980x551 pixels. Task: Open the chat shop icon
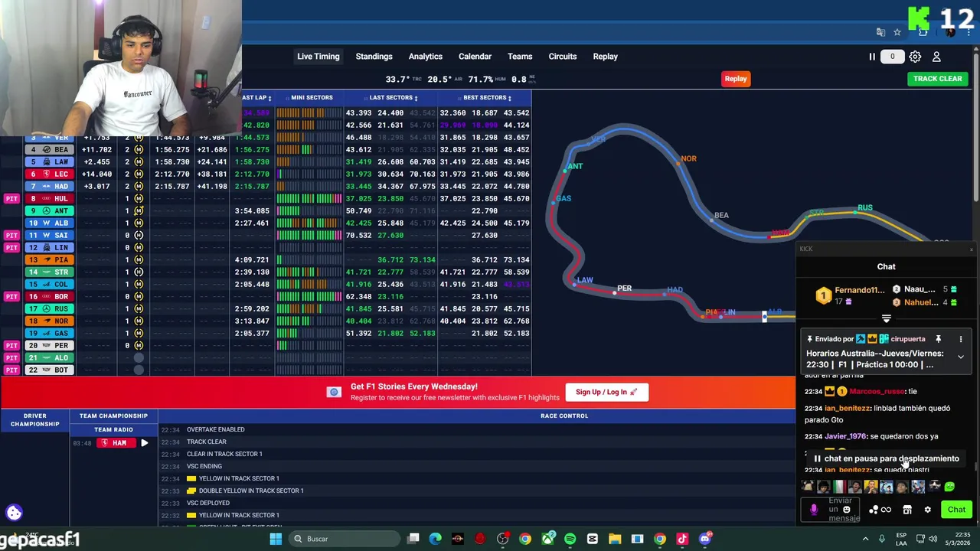907,510
